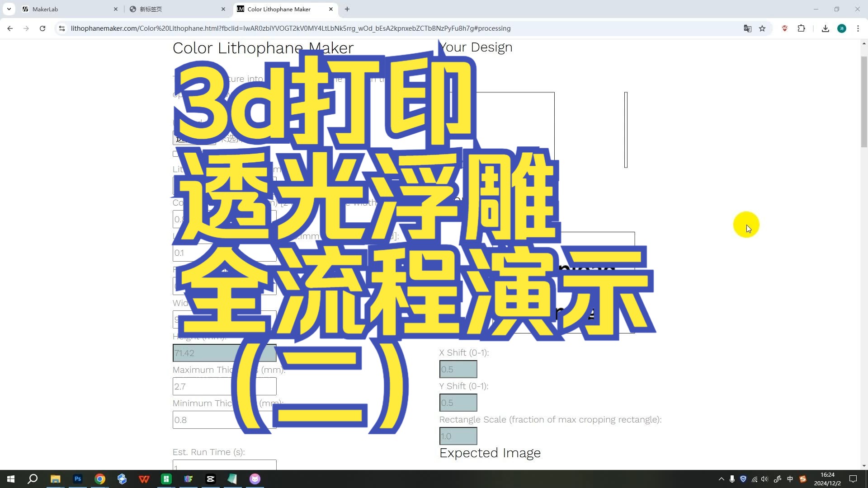
Task: Click the browser bookmark star icon
Action: coord(764,28)
